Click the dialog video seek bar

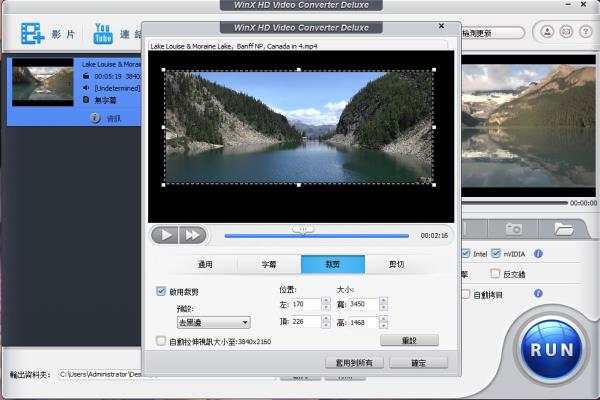317,236
